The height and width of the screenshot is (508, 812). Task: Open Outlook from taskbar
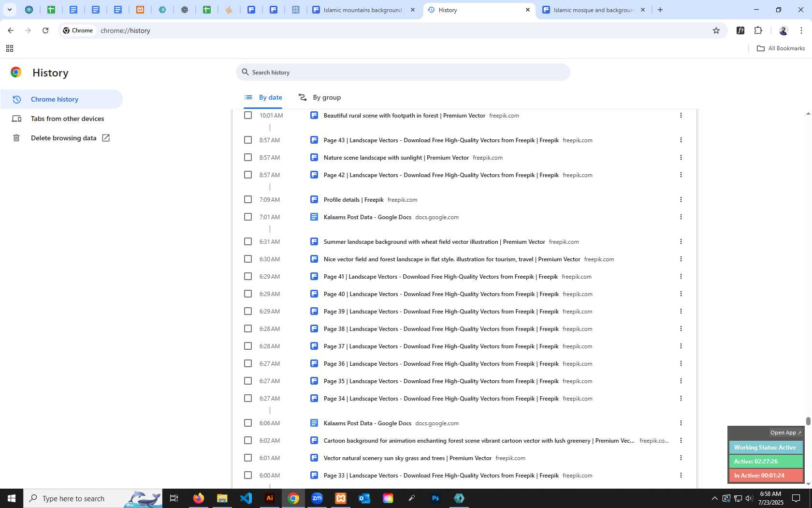coord(364,498)
